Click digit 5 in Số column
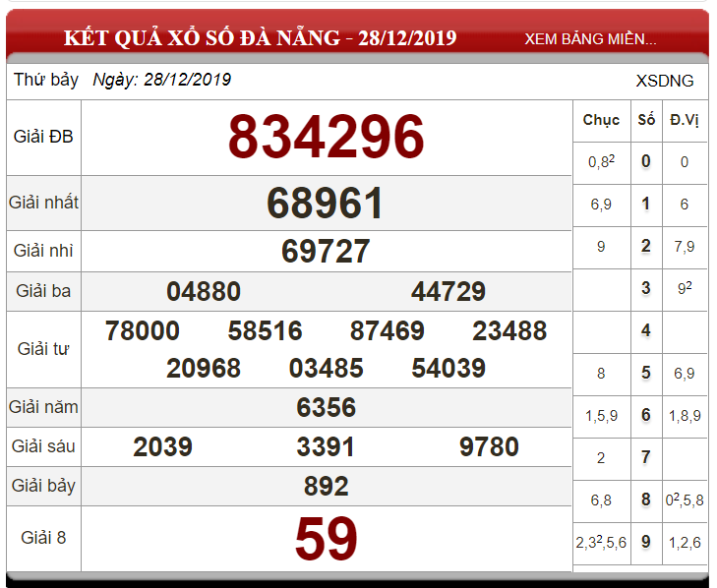The image size is (717, 588). pos(645,373)
